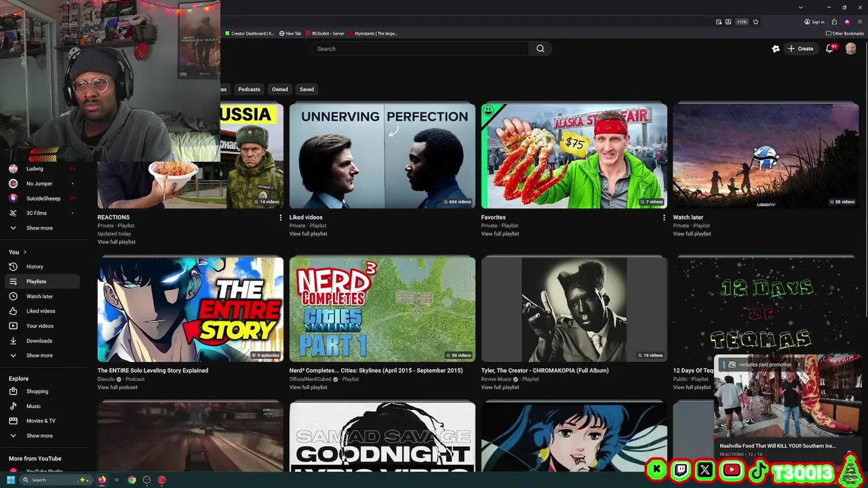Open the Tyler, The Creator CHROMAKOPIA thumbnail
Screen dimensions: 868x488
point(574,309)
